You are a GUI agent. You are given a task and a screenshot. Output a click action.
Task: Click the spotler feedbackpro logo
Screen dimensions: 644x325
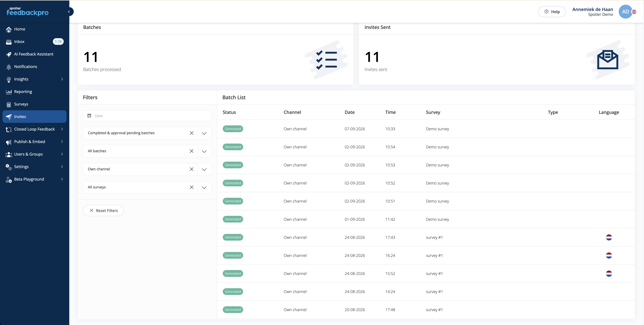tap(28, 11)
